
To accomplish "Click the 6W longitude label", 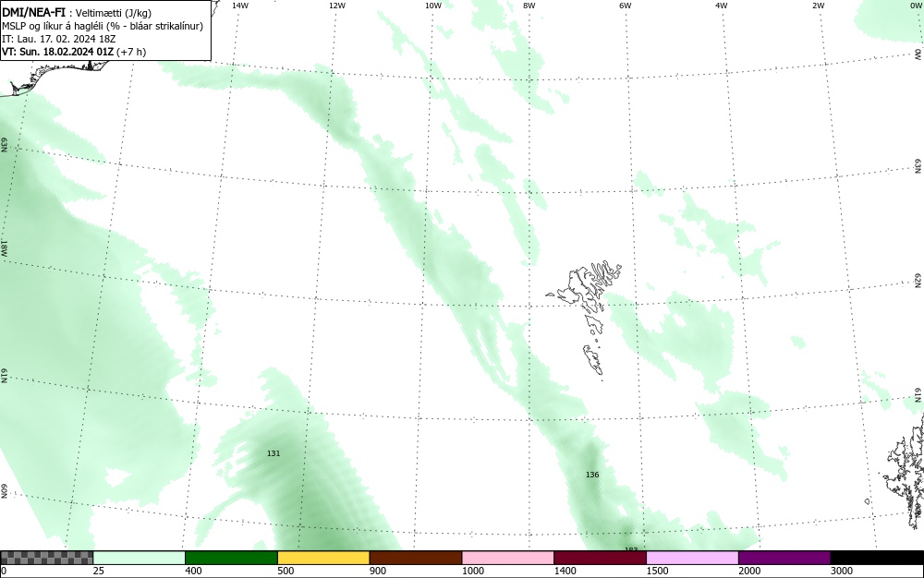I will point(626,6).
